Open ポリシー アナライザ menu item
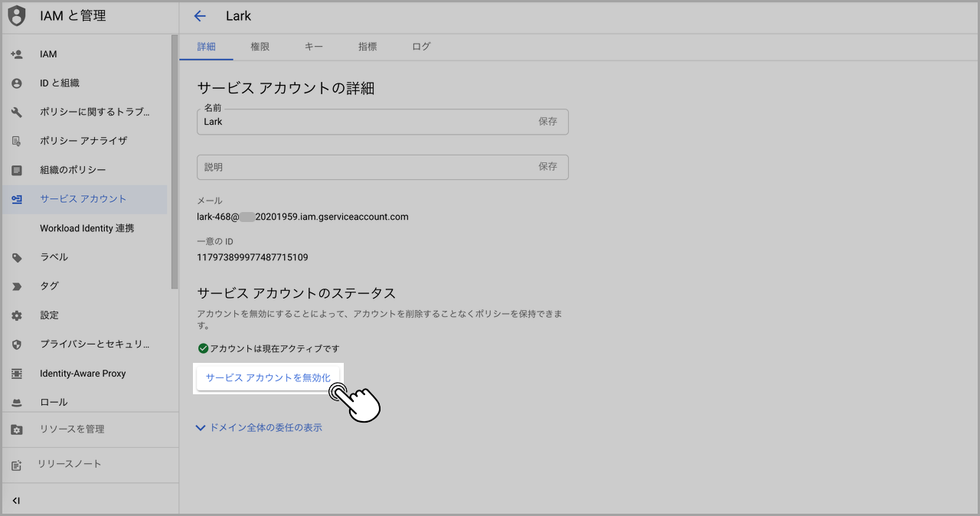980x516 pixels. (x=84, y=141)
